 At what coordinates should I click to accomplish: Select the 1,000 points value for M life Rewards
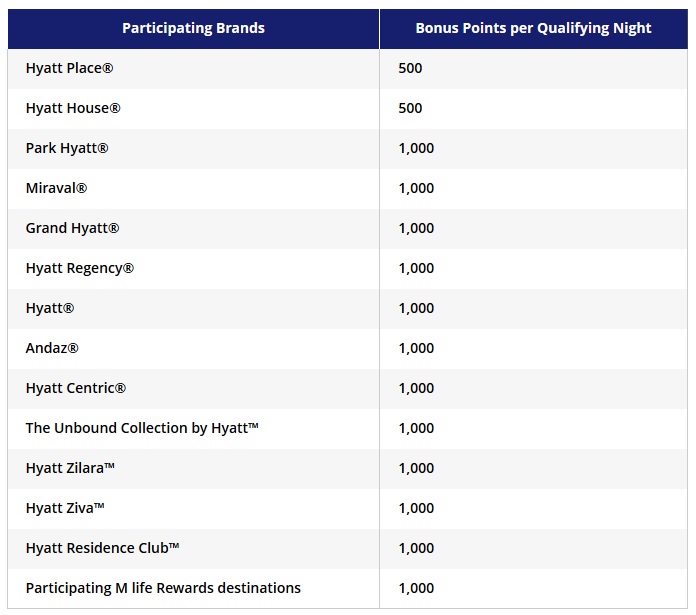[x=416, y=588]
